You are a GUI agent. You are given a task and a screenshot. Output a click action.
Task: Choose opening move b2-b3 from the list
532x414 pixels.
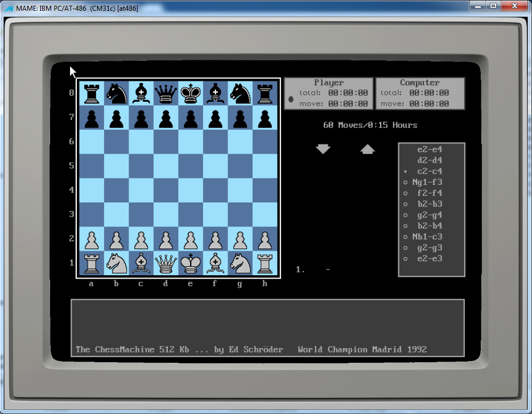[430, 204]
